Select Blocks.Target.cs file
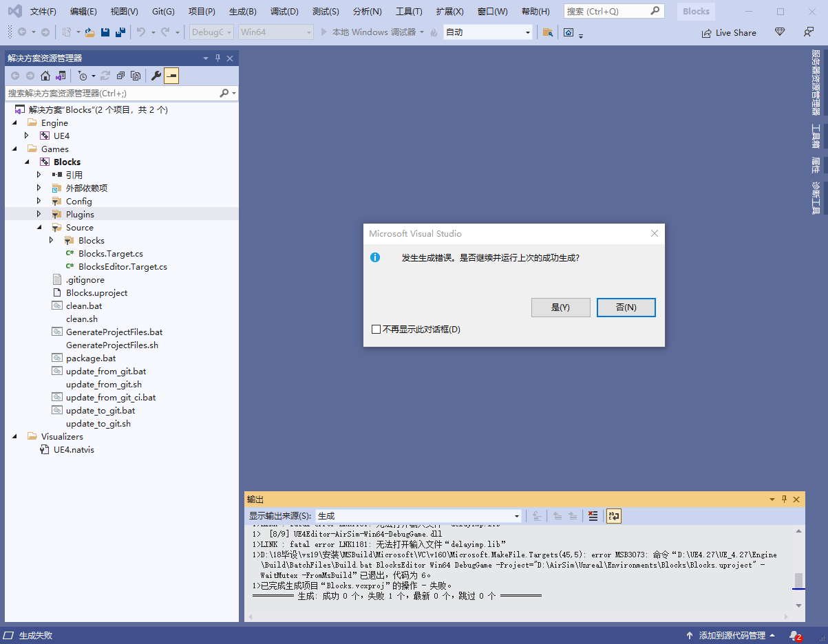This screenshot has height=644, width=828. pos(111,253)
